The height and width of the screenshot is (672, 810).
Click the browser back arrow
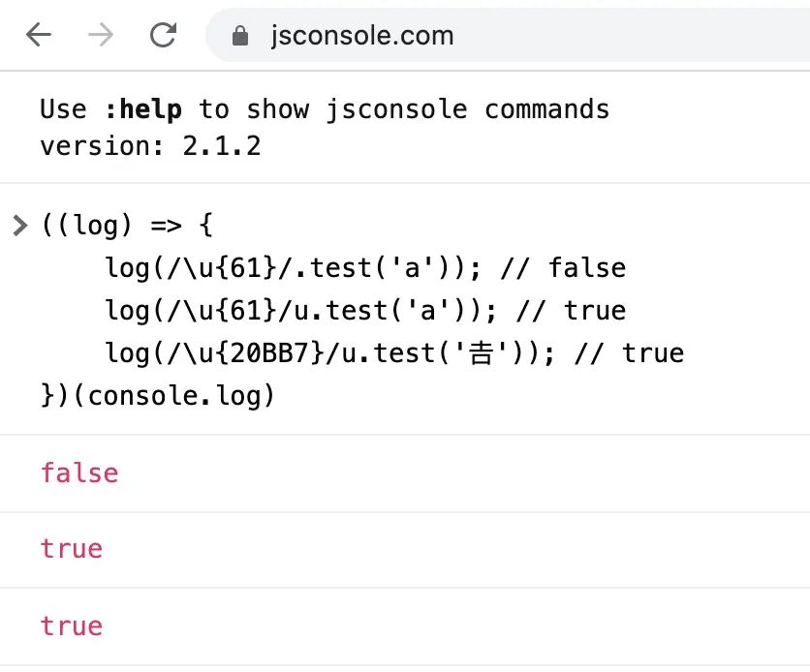[x=39, y=35]
